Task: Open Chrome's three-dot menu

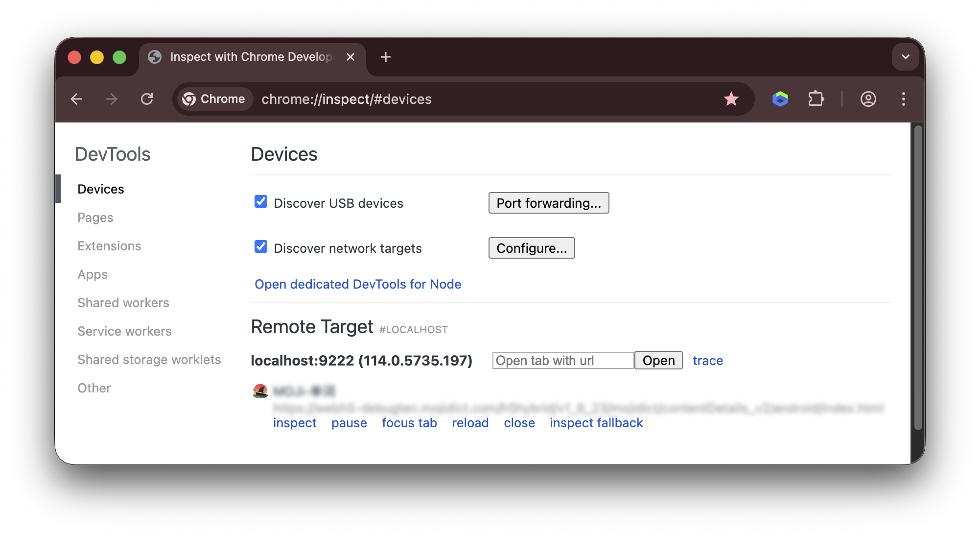Action: [x=904, y=99]
